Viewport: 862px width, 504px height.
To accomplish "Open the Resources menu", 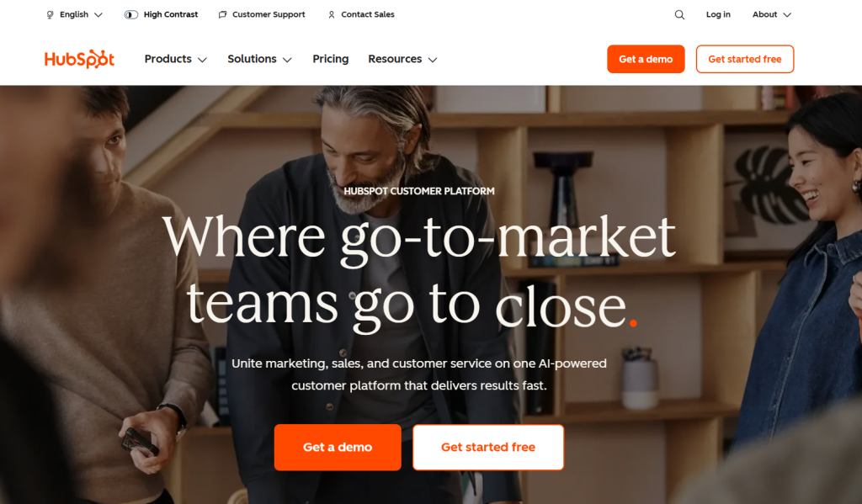I will coord(402,59).
